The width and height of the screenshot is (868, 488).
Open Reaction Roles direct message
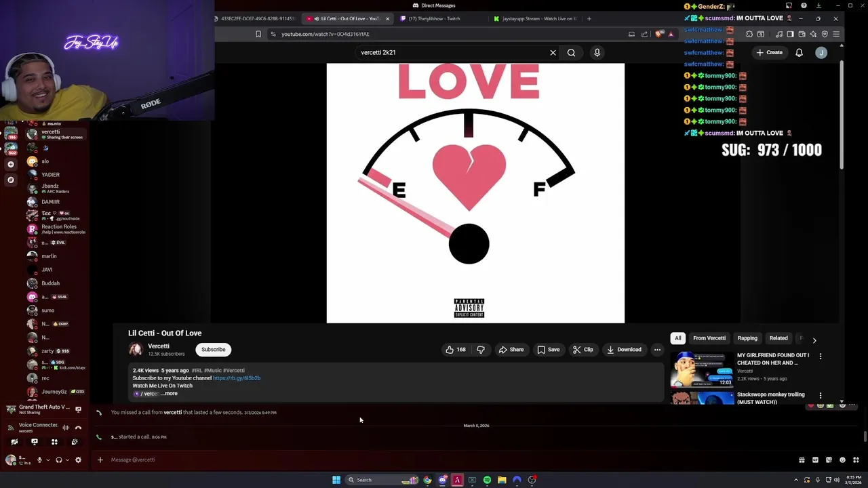55,229
